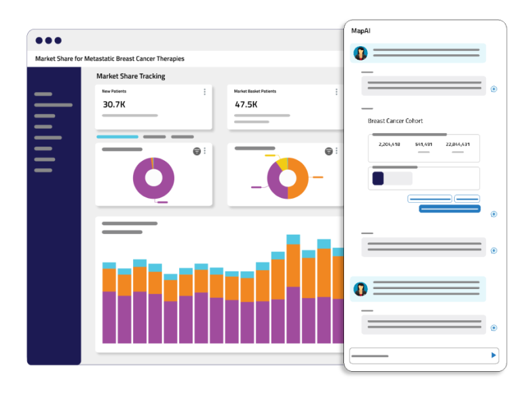This screenshot has width=532, height=399.
Task: Open three-dot menu on purple donut chart card
Action: 205,151
